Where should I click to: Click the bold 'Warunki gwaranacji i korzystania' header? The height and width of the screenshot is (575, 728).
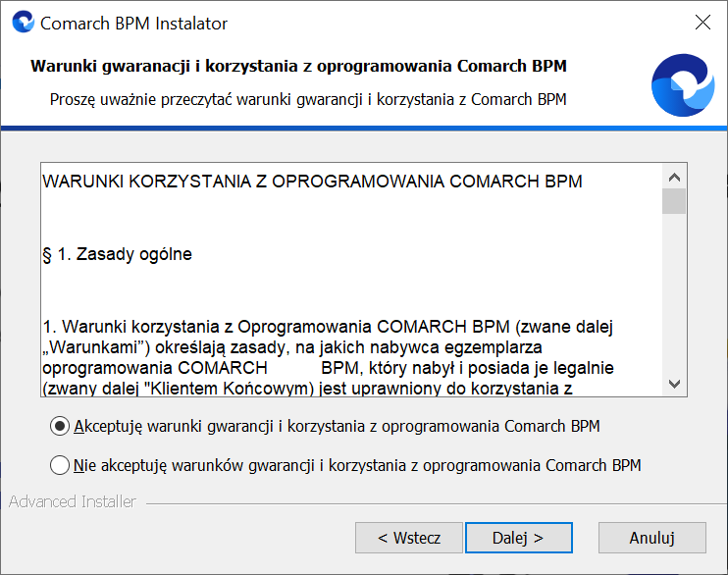[x=299, y=66]
